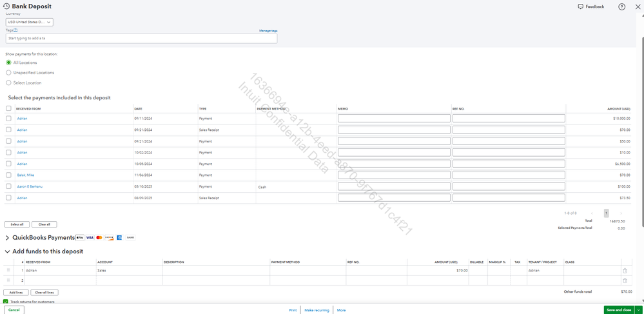644x314 pixels.
Task: Click the Cancel button
Action: click(x=14, y=310)
